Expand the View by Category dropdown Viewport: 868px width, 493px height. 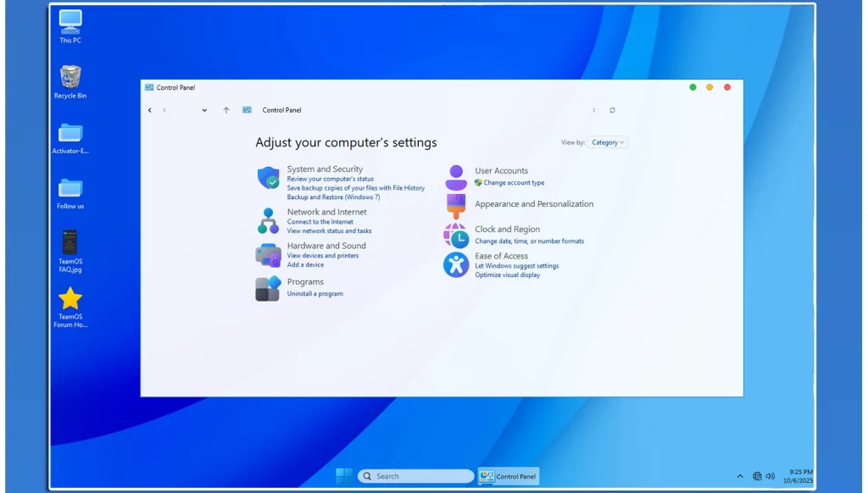click(608, 142)
